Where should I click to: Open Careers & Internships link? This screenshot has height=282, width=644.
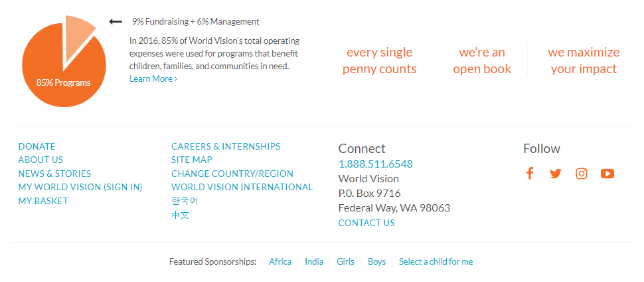click(x=226, y=146)
